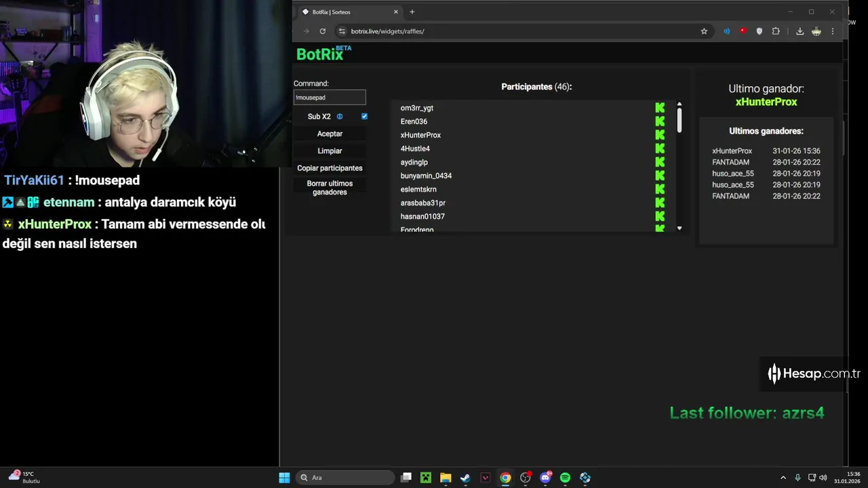This screenshot has height=488, width=868.
Task: Open Chrome profile avatar
Action: (x=816, y=31)
